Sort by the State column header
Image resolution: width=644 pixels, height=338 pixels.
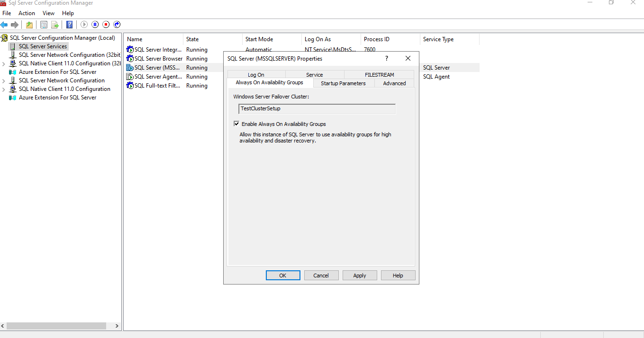213,39
